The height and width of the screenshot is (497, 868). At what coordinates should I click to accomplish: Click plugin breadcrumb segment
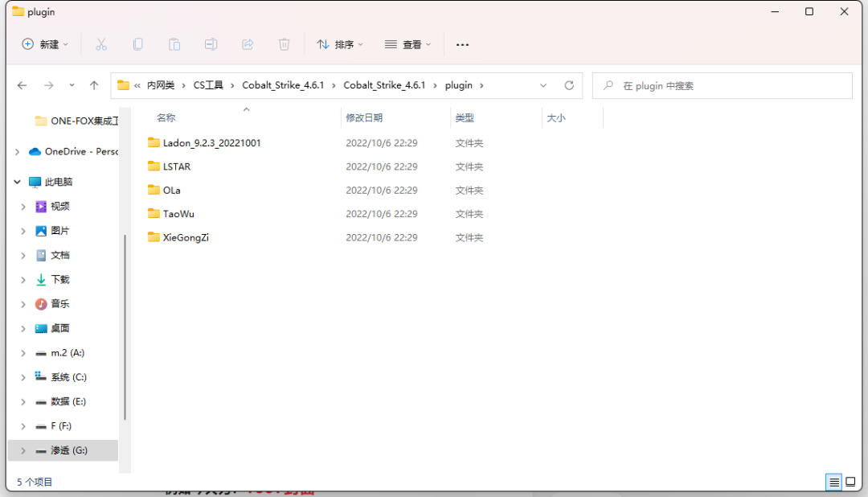point(459,85)
